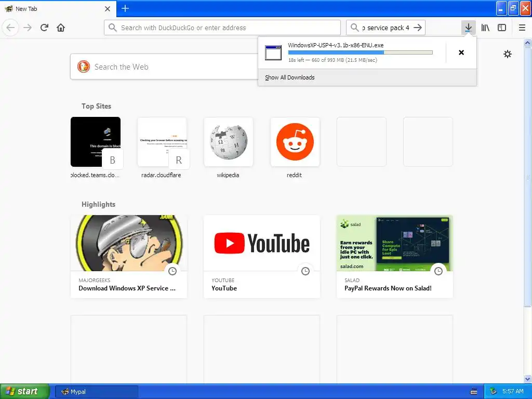Screen dimensions: 532x399
Task: Click the YOUTUBE source label
Action: point(223,280)
